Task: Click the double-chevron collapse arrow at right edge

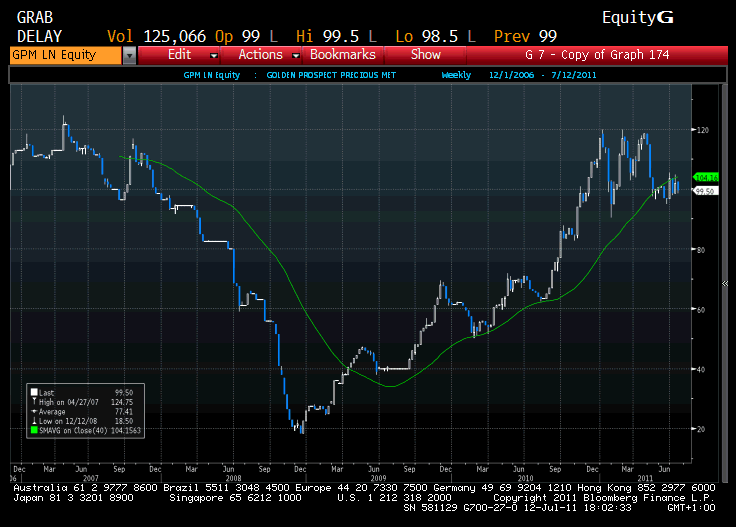Action: [725, 284]
